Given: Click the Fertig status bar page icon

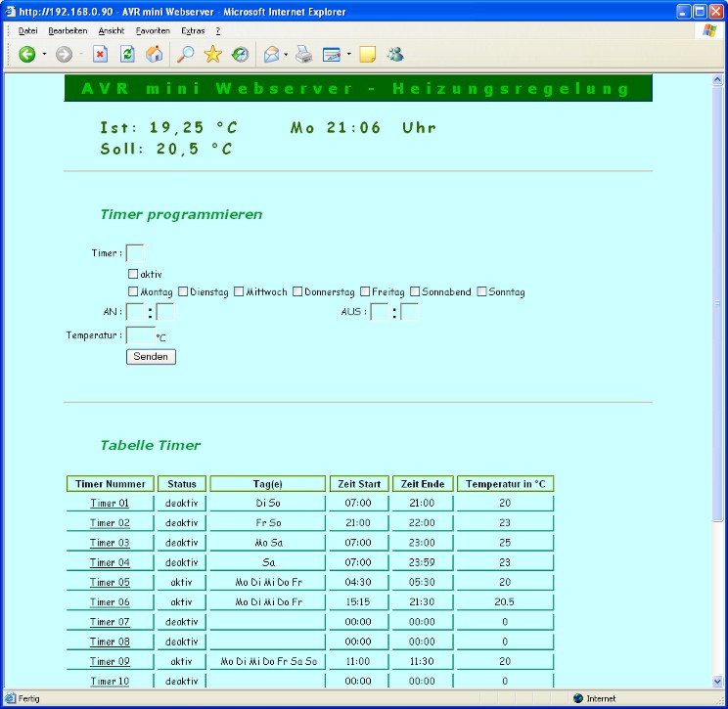Looking at the screenshot, I should tap(10, 698).
